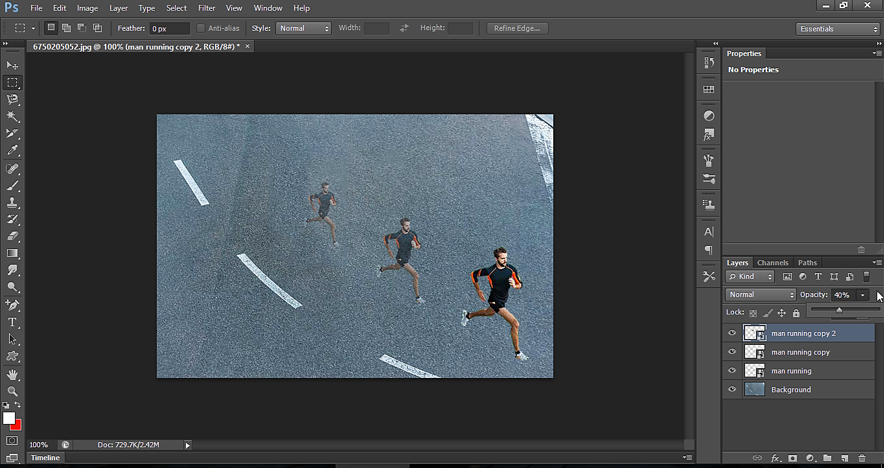Select the Pen tool
This screenshot has height=468, width=886.
pyautogui.click(x=12, y=305)
